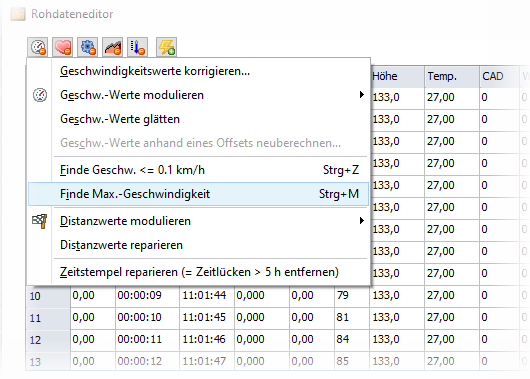The height and width of the screenshot is (379, 530).
Task: Click heart rate value 84 in row 12
Action: click(352, 340)
